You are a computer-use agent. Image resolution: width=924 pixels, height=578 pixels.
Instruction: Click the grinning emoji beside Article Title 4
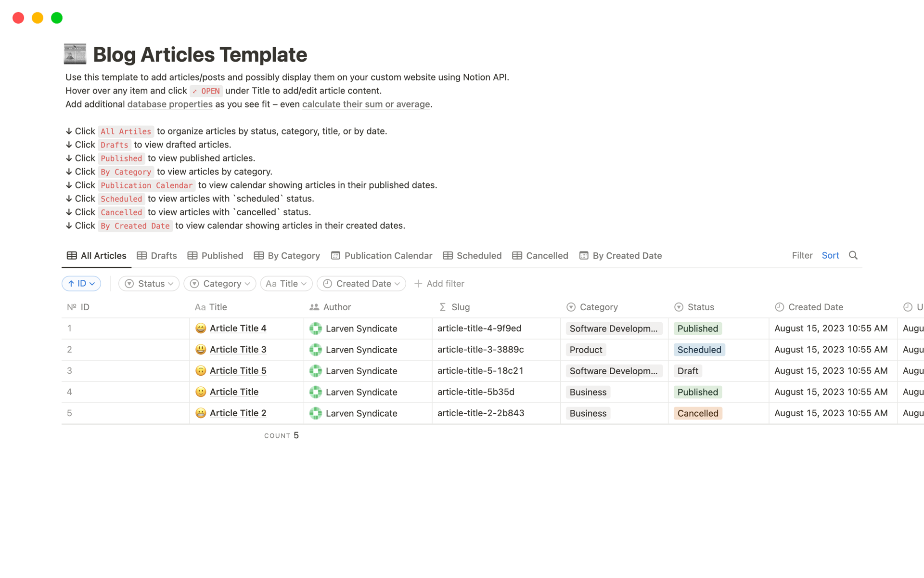201,328
